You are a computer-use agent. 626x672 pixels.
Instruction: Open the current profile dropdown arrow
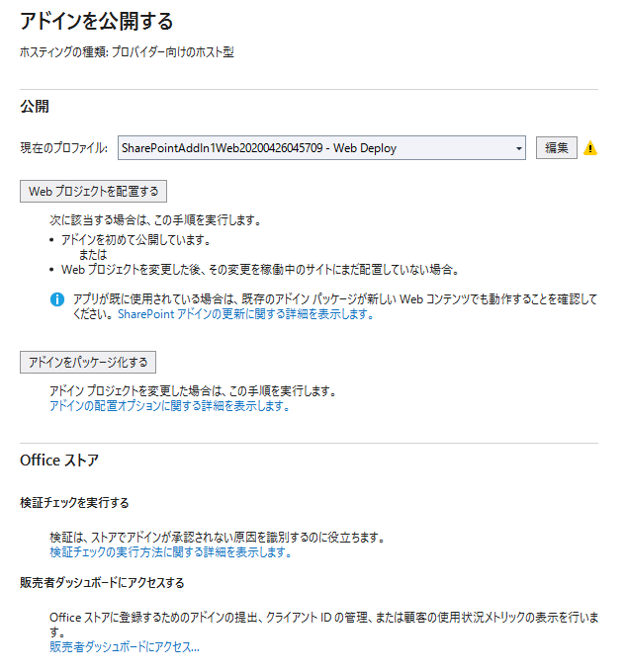pos(519,148)
